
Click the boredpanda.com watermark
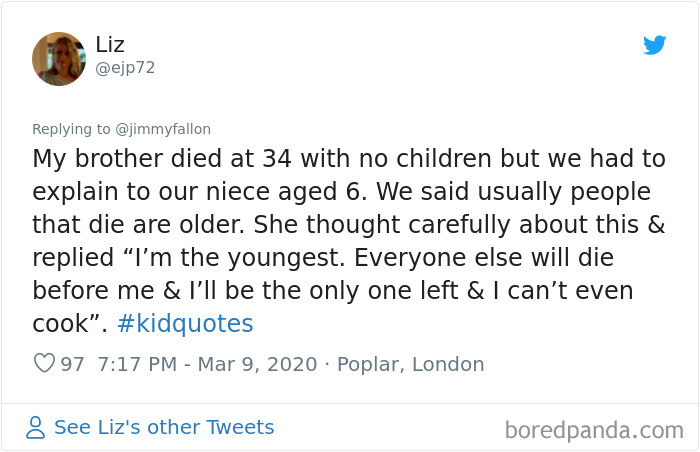(594, 430)
